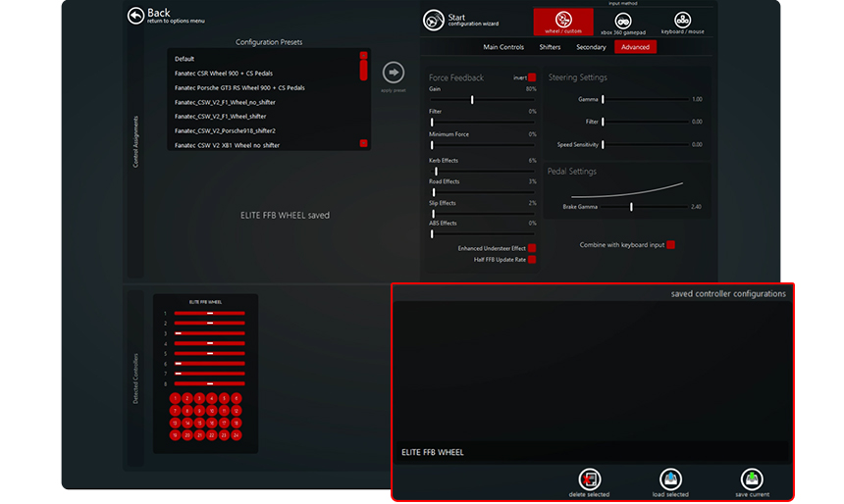Switch to the Shifters tab
Screen dimensions: 844x504
[551, 47]
